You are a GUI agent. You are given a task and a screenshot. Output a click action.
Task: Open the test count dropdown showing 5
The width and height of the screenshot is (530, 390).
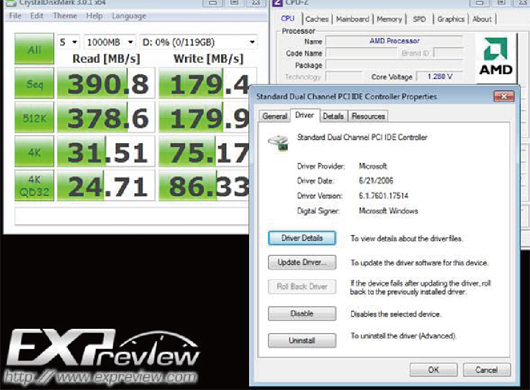coord(68,42)
